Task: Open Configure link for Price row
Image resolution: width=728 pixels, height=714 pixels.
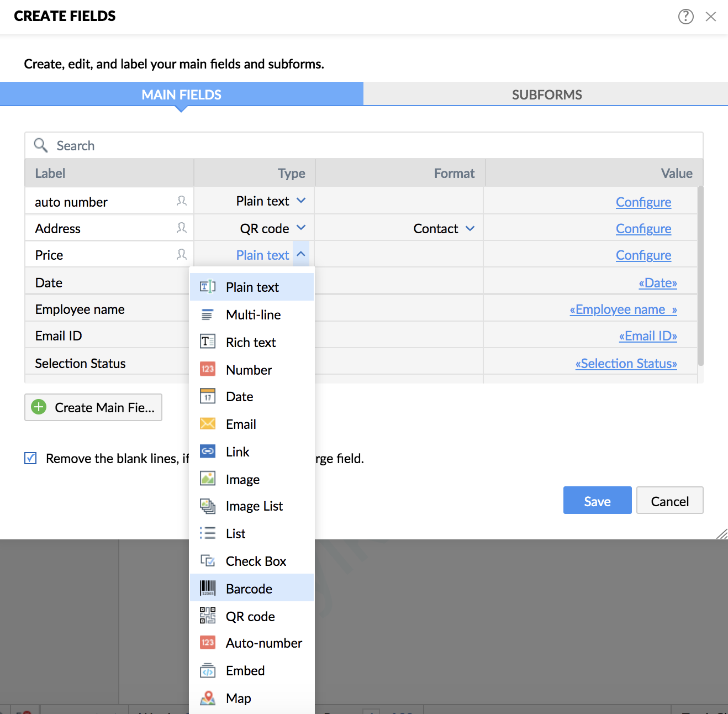Action: [x=643, y=255]
